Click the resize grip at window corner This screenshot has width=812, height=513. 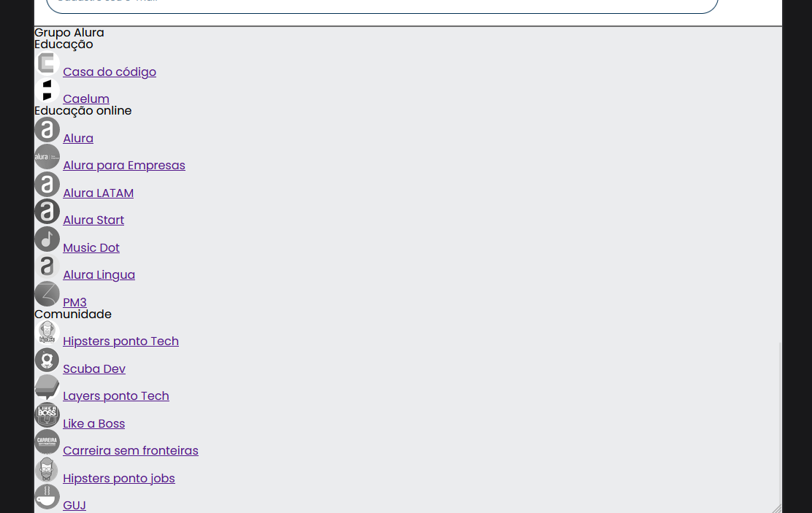pyautogui.click(x=777, y=509)
